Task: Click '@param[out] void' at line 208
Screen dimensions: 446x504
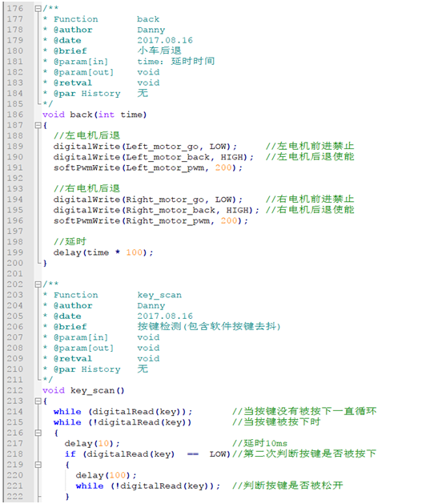Action: coord(102,348)
